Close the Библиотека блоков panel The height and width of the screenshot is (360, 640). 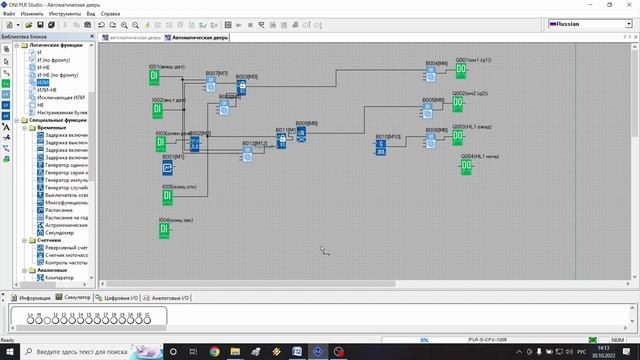pyautogui.click(x=92, y=36)
